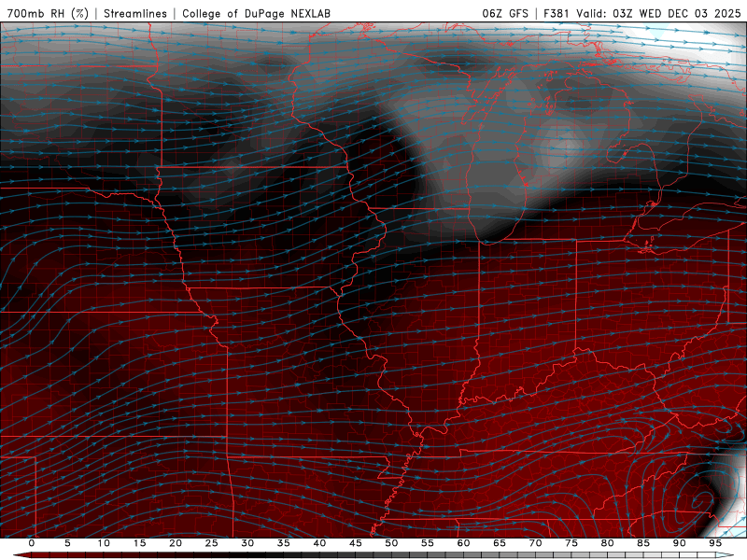Click the "60" value on the color scale
The image size is (747, 560).
[463, 543]
